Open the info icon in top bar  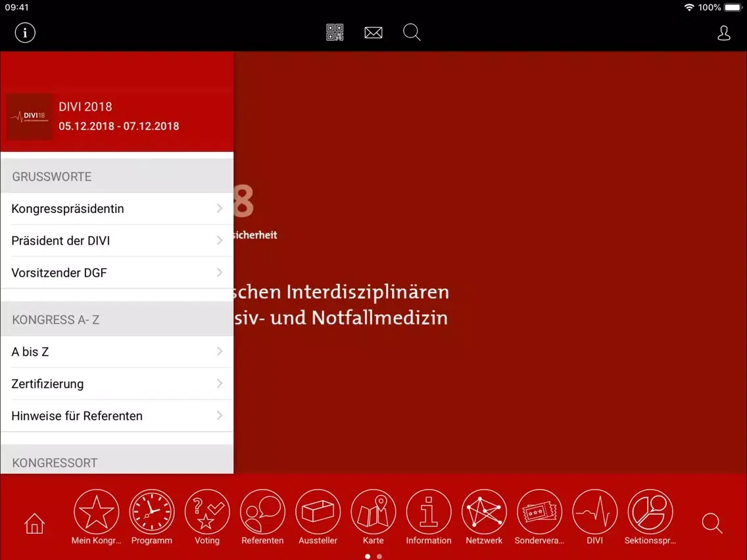[x=25, y=33]
